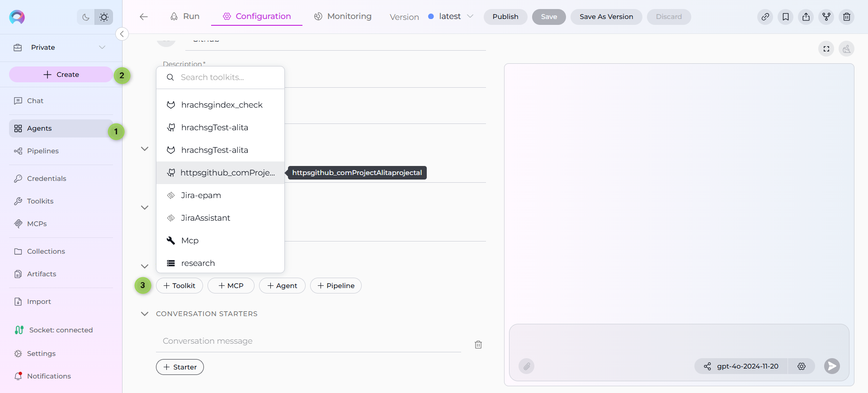The height and width of the screenshot is (393, 868).
Task: Switch to dark mode
Action: [86, 17]
